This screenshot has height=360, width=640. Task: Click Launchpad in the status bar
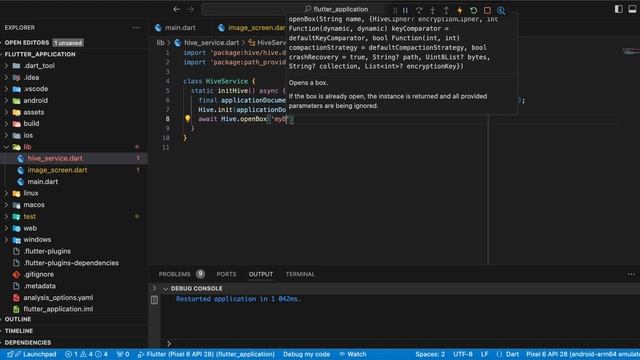point(40,354)
